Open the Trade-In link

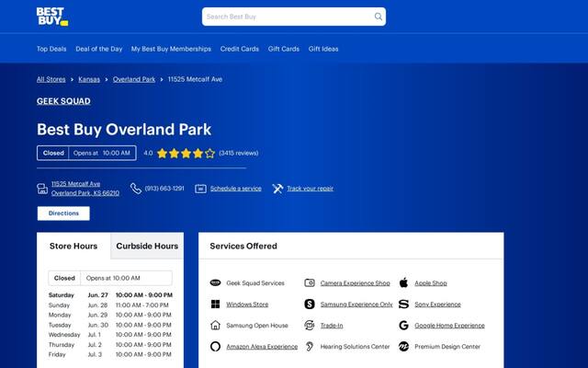tap(332, 326)
